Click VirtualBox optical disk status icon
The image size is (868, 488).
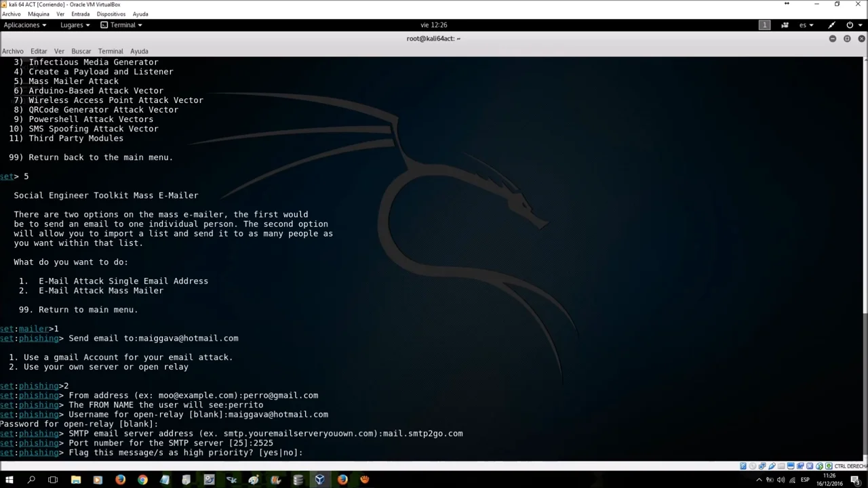point(753,466)
